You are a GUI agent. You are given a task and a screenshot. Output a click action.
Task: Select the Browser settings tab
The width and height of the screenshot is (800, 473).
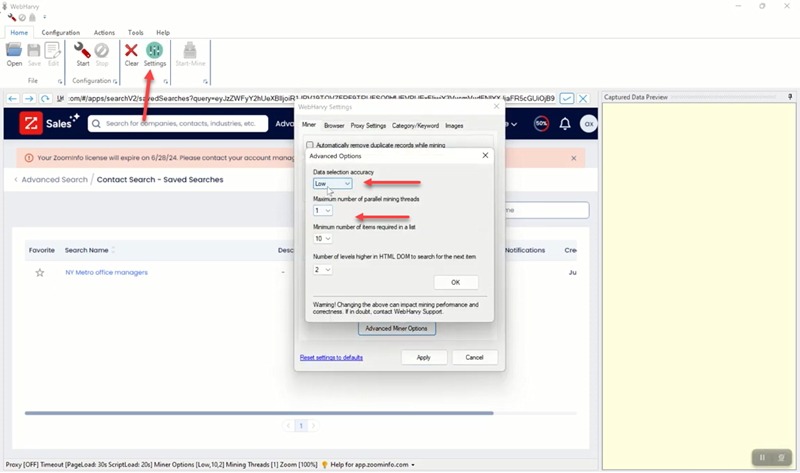click(334, 126)
